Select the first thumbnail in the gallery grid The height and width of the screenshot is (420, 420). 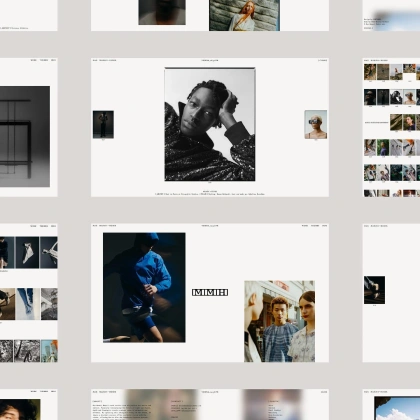[x=370, y=72]
